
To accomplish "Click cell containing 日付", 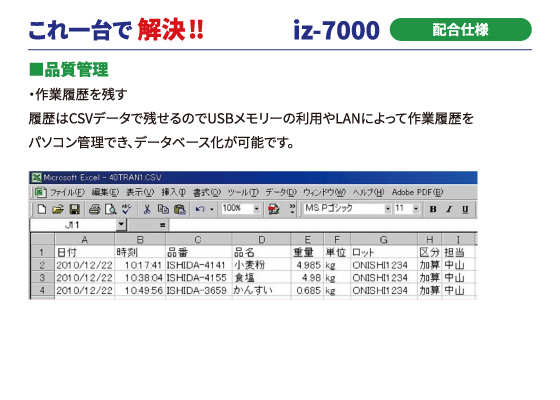I will (85, 252).
